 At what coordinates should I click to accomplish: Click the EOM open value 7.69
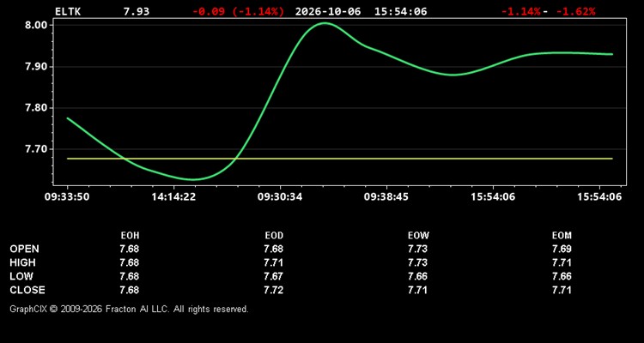pos(562,249)
